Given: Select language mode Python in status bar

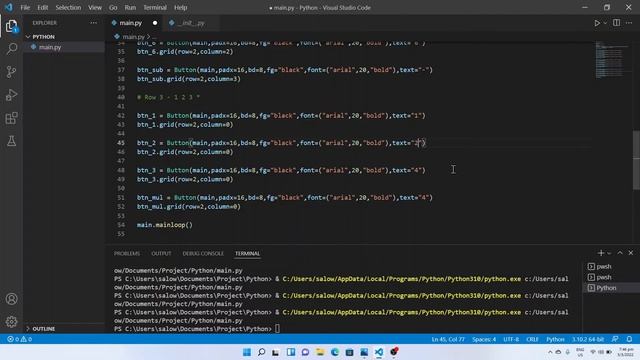Looking at the screenshot, I should (555, 339).
